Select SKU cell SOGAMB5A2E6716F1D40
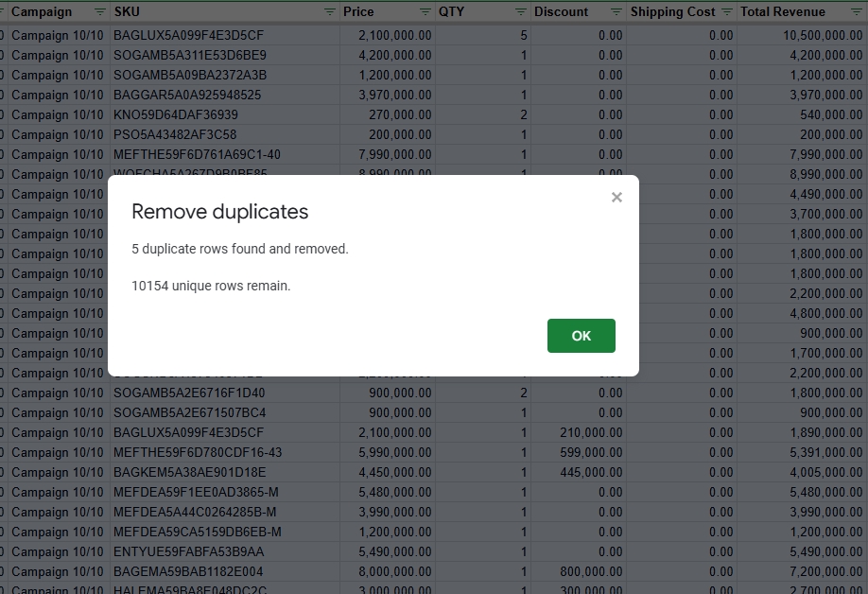 (225, 393)
